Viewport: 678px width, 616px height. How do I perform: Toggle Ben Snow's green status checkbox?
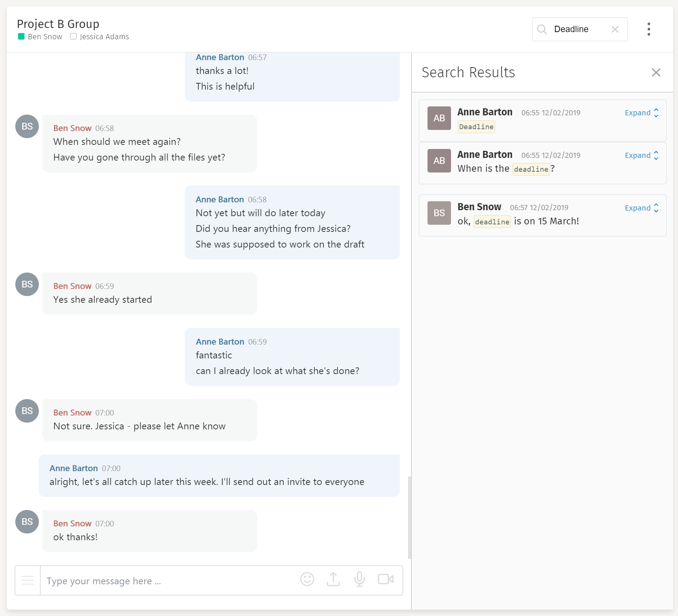pyautogui.click(x=21, y=36)
